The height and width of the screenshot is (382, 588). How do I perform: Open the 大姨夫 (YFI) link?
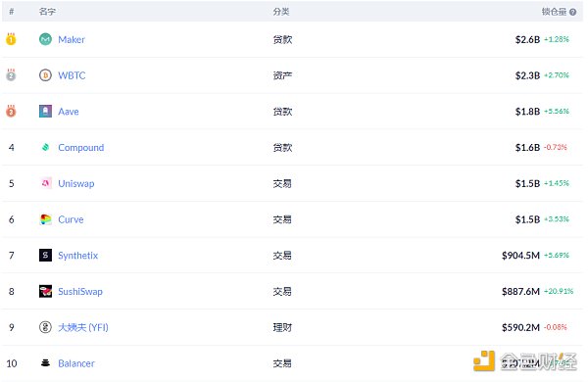pos(83,327)
